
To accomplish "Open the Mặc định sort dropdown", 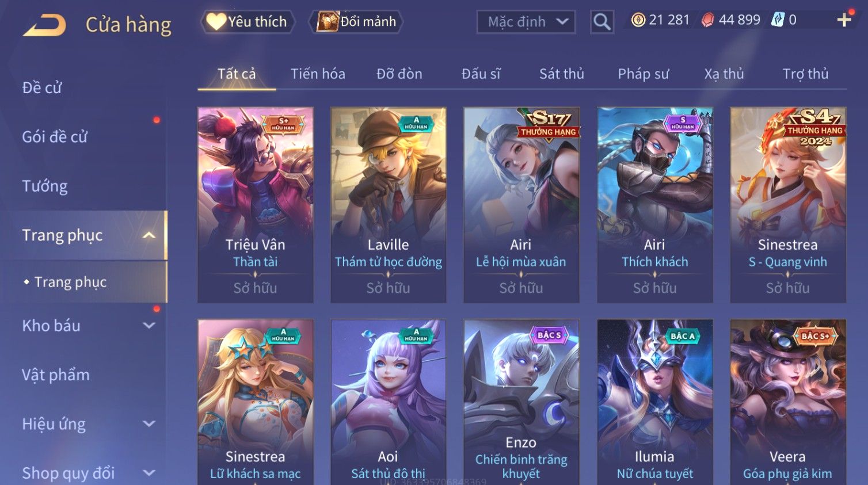I will click(x=526, y=22).
